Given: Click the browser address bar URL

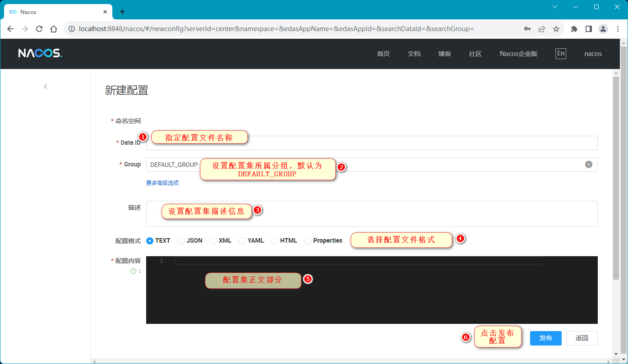Looking at the screenshot, I should coord(276,29).
